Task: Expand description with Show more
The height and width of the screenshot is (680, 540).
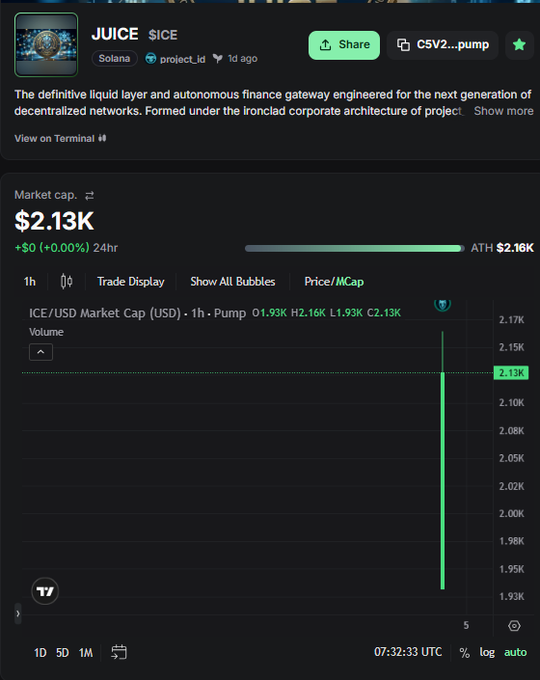Action: coord(504,111)
